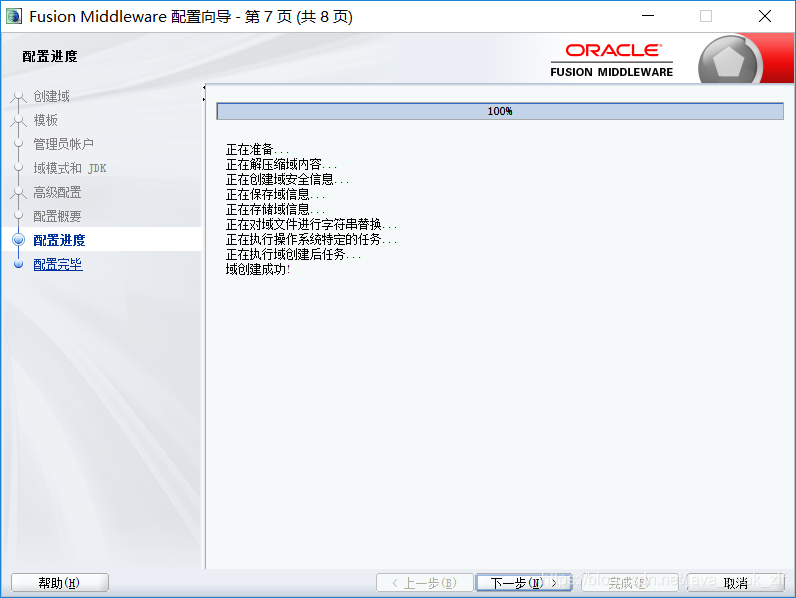Viewport: 796px width, 598px height.
Task: Click the 正在保存域信息... log line
Action: [275, 194]
